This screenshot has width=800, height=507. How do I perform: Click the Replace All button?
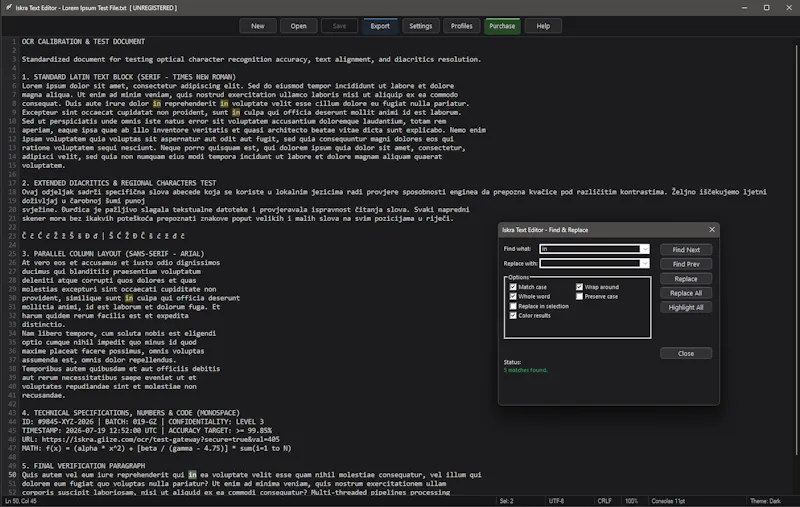(686, 293)
